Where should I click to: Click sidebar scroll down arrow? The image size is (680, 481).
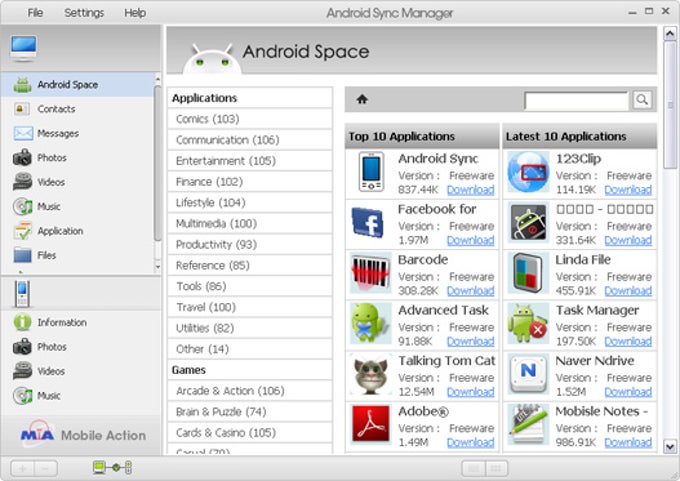click(157, 267)
